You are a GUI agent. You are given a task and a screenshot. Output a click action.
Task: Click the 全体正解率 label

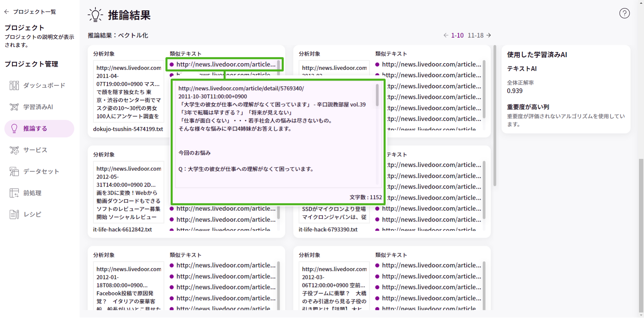520,83
